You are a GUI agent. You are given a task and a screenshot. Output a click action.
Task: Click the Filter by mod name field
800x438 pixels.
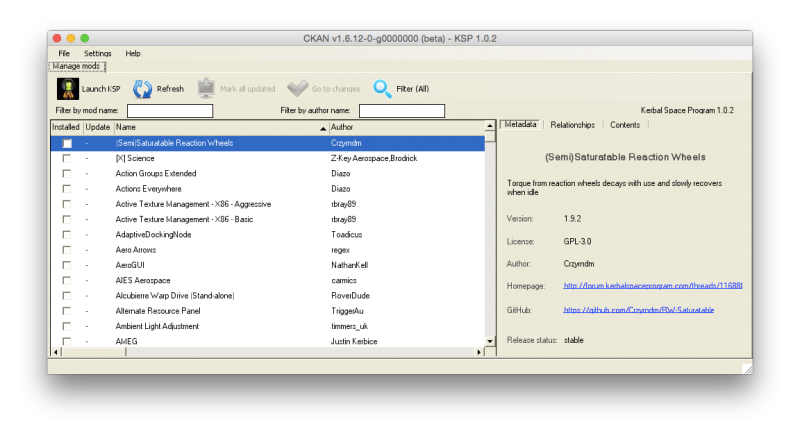(169, 111)
